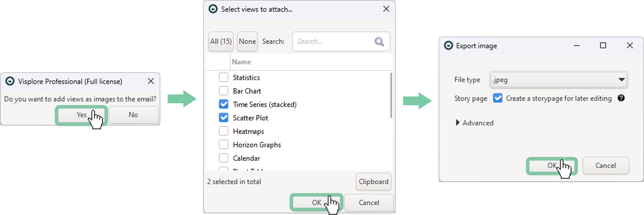Maximize the Export image window
The height and width of the screenshot is (215, 644).
[x=603, y=45]
